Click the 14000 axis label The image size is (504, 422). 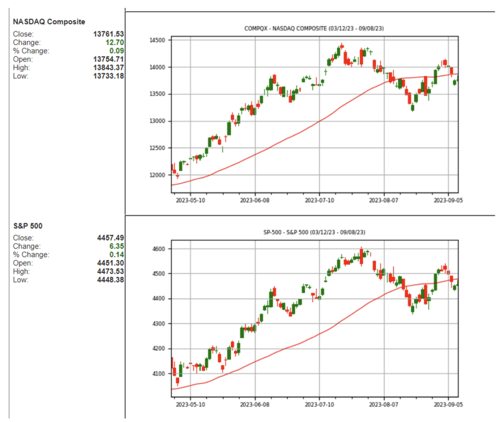(x=157, y=67)
